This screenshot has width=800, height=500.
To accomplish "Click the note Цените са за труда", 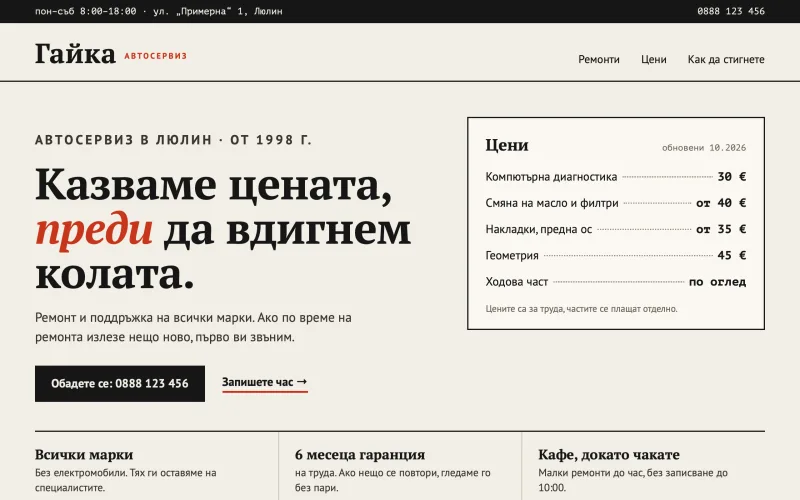I will [x=581, y=309].
